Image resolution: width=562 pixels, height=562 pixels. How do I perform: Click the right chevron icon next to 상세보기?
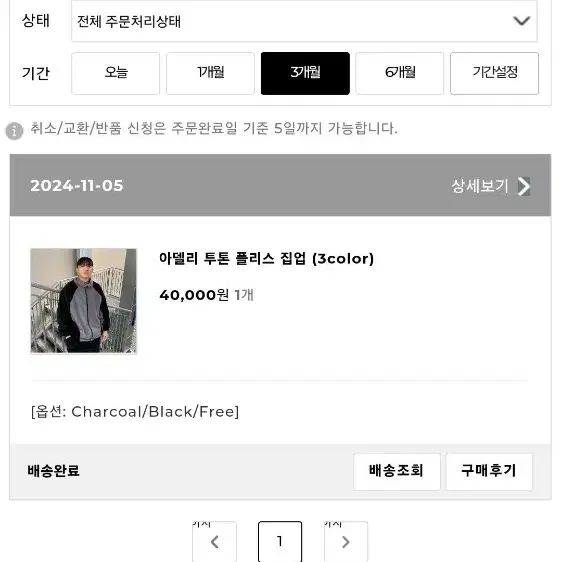(x=524, y=186)
